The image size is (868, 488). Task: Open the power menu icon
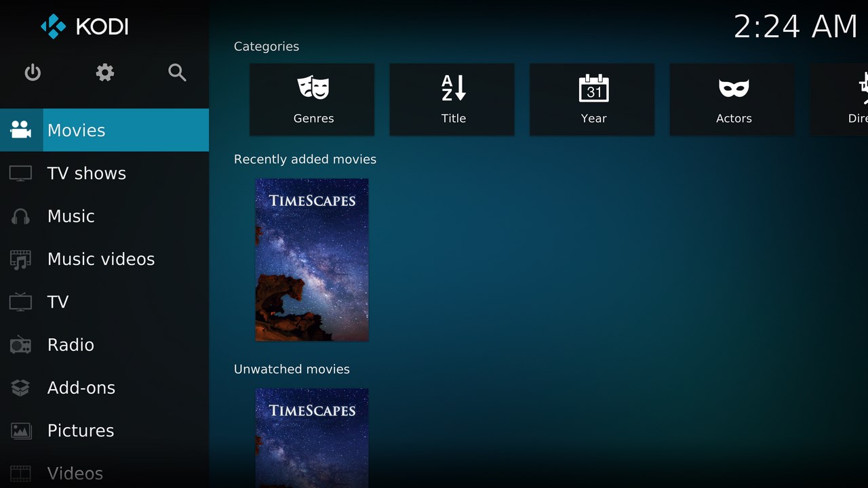(x=33, y=72)
